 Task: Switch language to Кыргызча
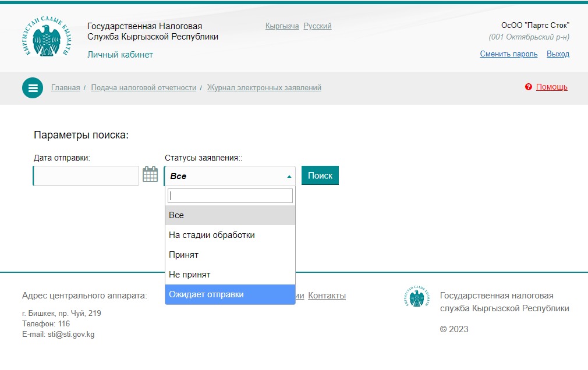pyautogui.click(x=282, y=26)
